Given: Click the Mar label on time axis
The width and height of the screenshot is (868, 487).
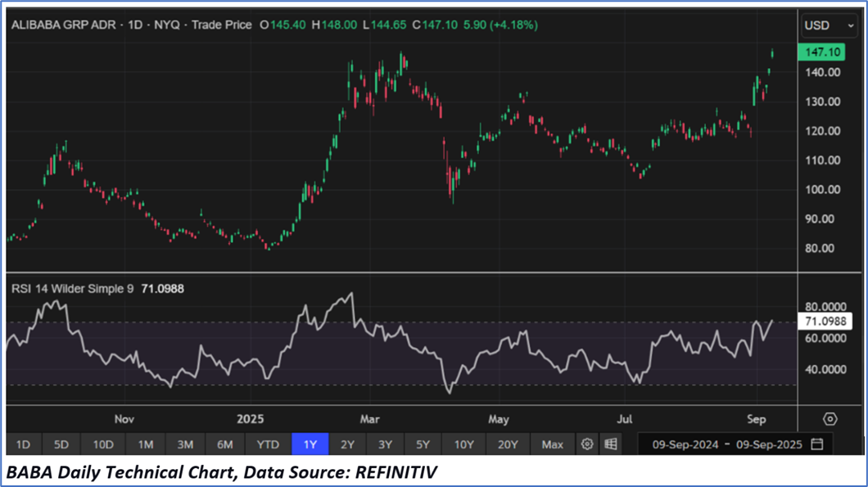Looking at the screenshot, I should (x=370, y=419).
